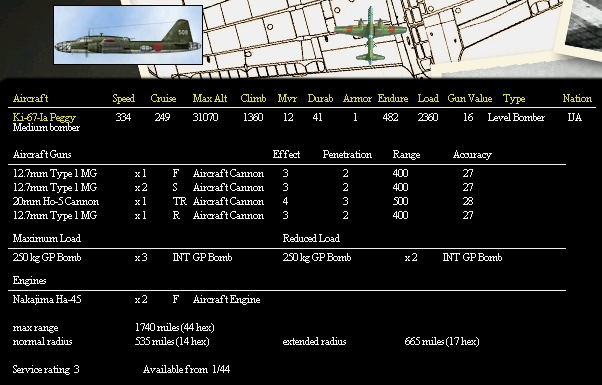Click the cruise value 249
The image size is (602, 385).
coord(162,117)
